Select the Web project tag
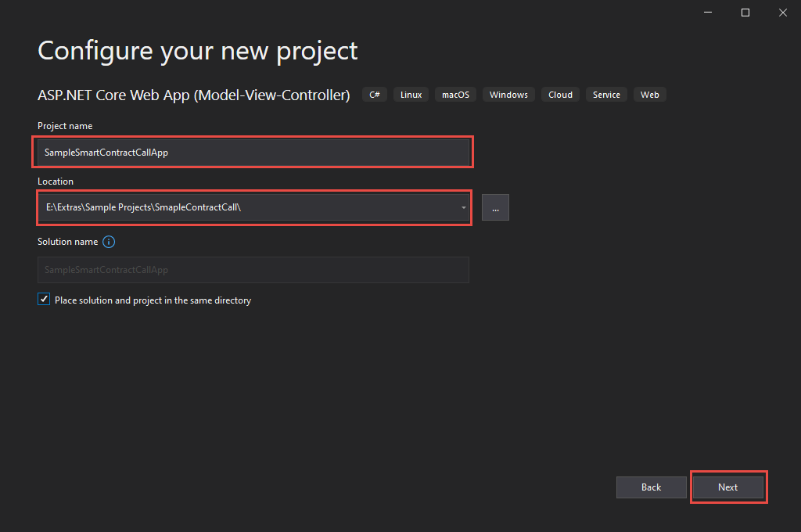Viewport: 801px width, 532px height. [x=649, y=94]
